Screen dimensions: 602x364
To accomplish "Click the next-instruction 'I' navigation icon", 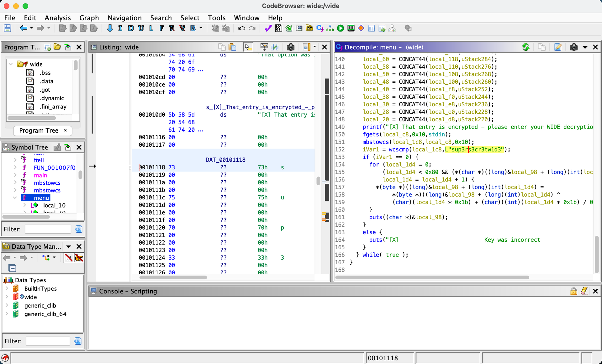I will click(x=120, y=29).
